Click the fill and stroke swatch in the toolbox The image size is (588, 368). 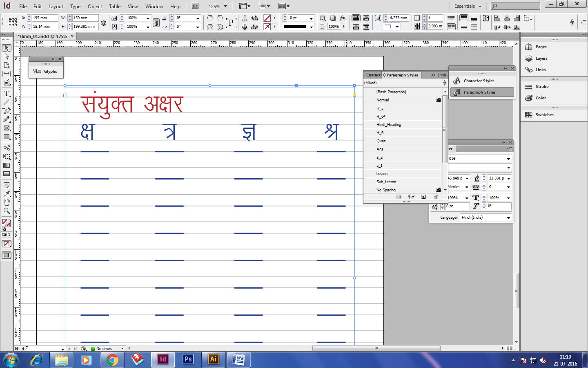[5, 222]
